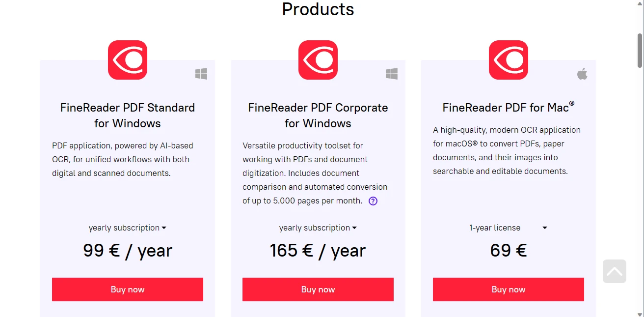This screenshot has width=644, height=317.
Task: Click the scroll-to-top arrow icon
Action: (x=615, y=271)
